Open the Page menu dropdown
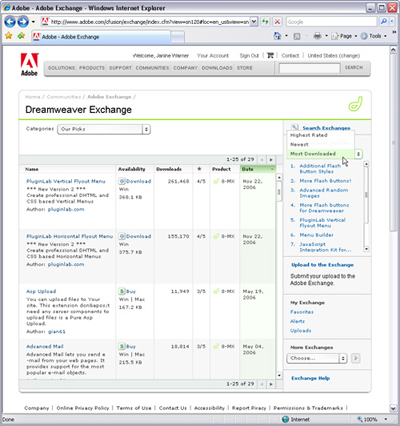 (344, 36)
